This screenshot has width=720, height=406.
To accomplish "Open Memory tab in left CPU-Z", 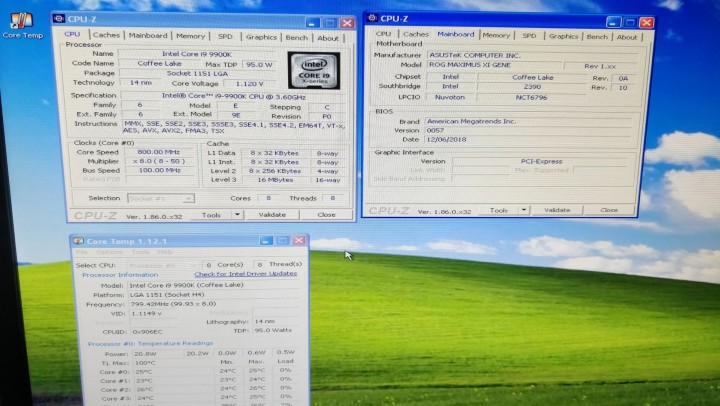I will (190, 36).
